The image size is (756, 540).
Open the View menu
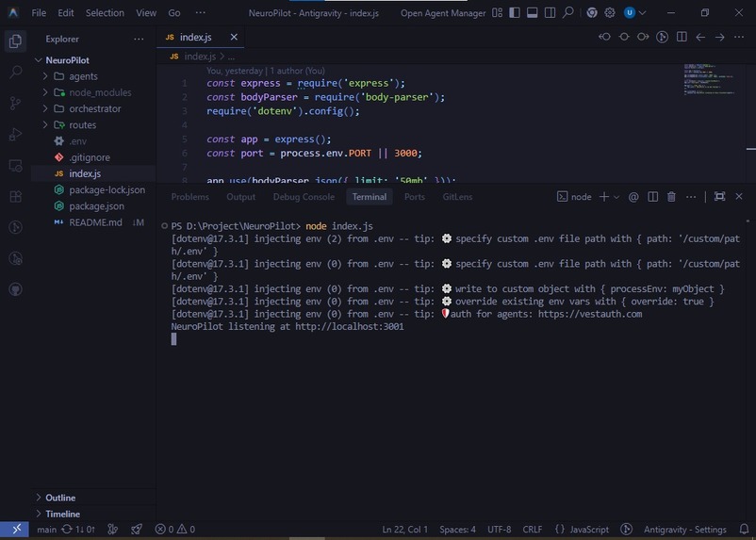tap(145, 13)
